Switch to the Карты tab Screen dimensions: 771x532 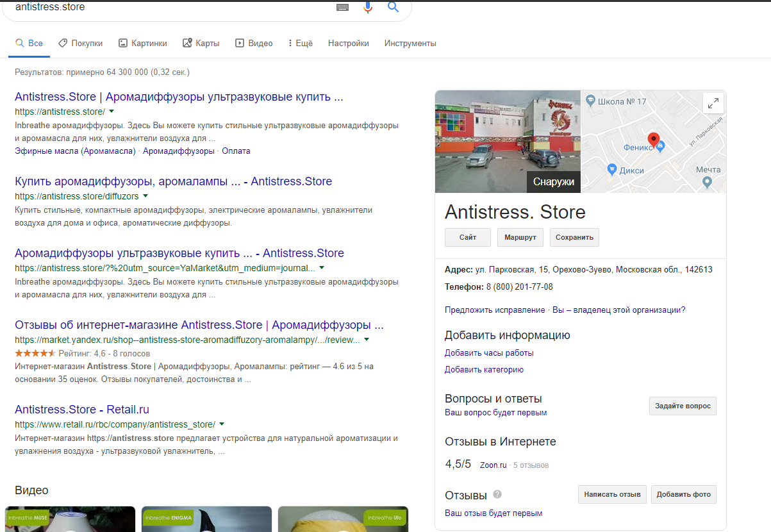(x=201, y=43)
